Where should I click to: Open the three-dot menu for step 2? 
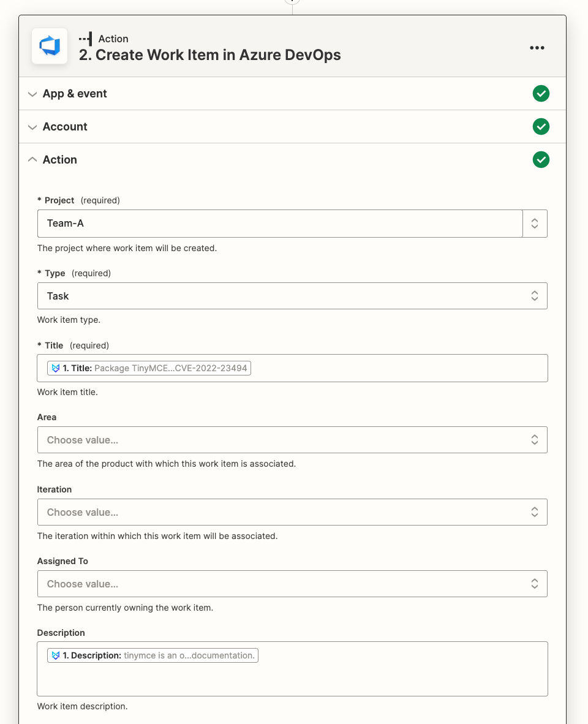tap(537, 47)
